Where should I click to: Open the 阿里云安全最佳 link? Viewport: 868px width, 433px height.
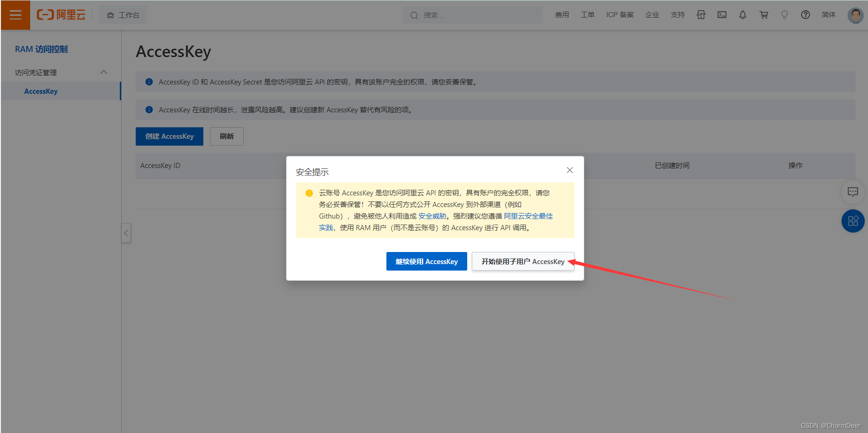click(528, 216)
